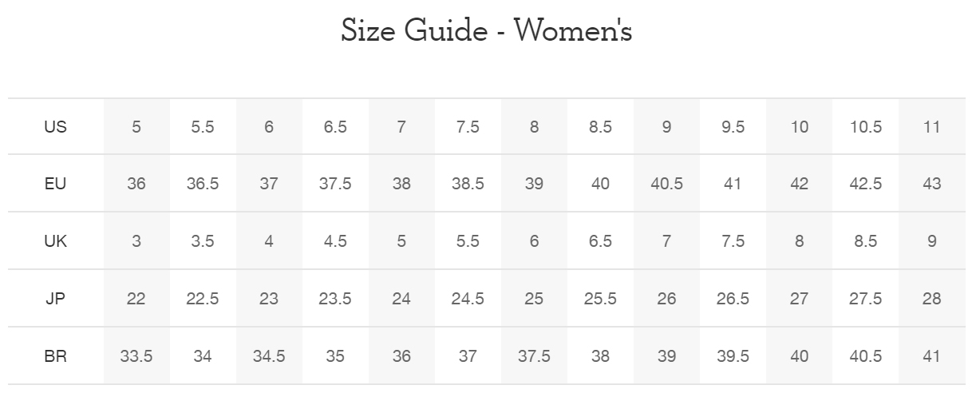
Task: Click JP size 22 cell
Action: (136, 299)
